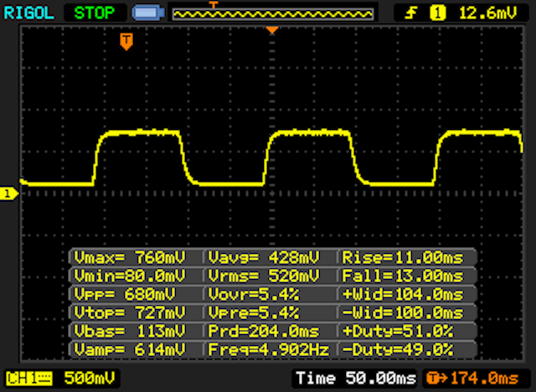This screenshot has height=392, width=536.
Task: Click the trigger source channel 1 badge
Action: [437, 13]
